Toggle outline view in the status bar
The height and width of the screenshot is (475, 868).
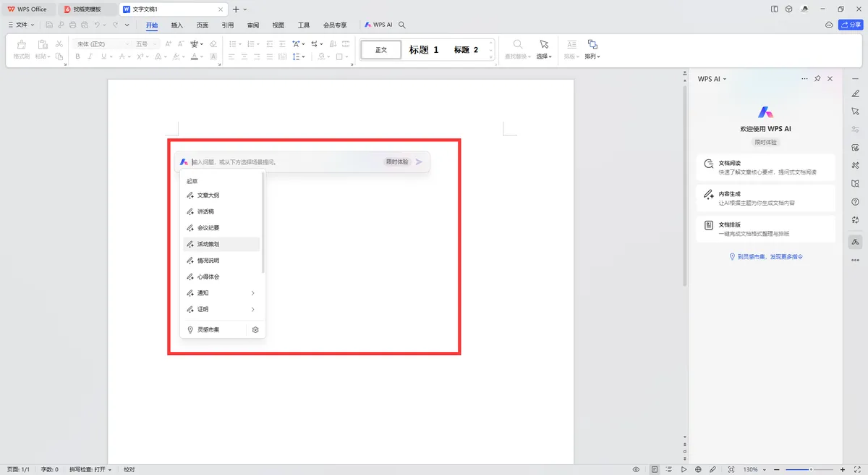click(x=669, y=469)
